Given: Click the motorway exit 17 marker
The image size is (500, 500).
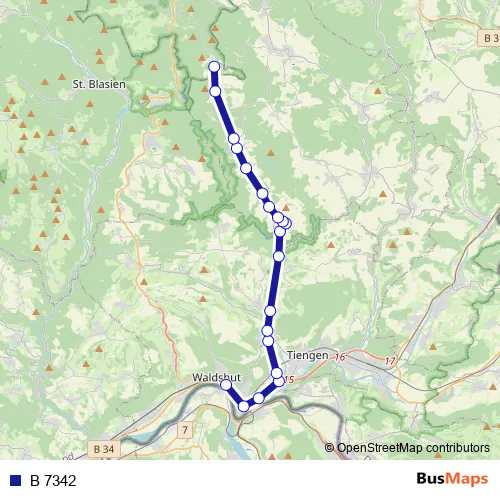Looking at the screenshot, I should (390, 361).
